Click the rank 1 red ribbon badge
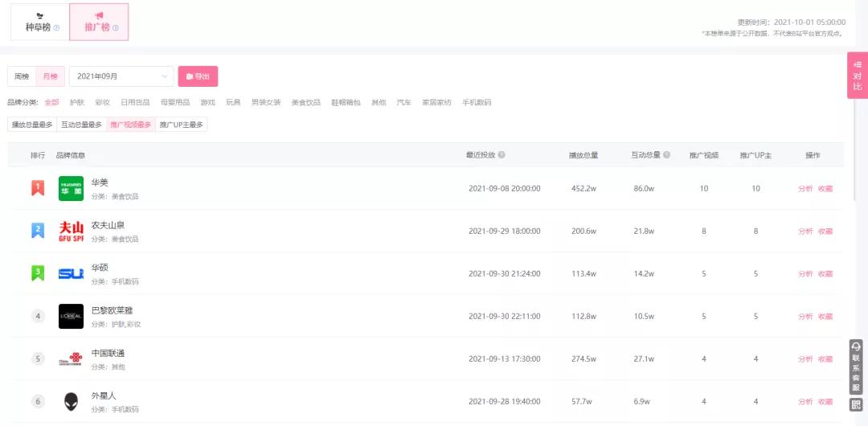This screenshot has width=868, height=426. tap(38, 188)
